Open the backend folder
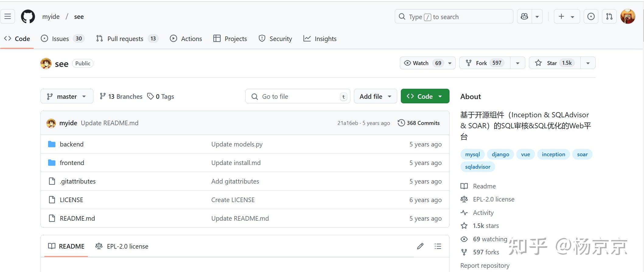The image size is (644, 272). [72, 144]
